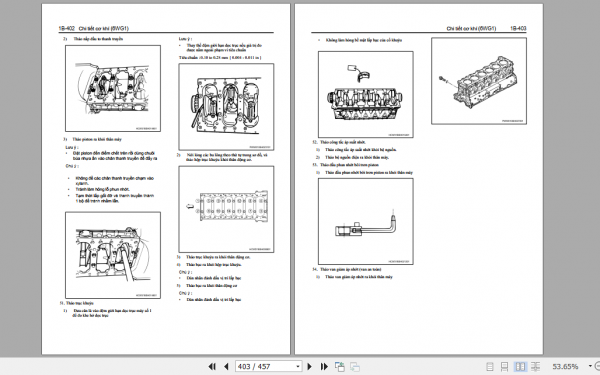600x375 pixels.
Task: Click the piston removal figure at bottom left
Action: pyautogui.click(x=113, y=255)
